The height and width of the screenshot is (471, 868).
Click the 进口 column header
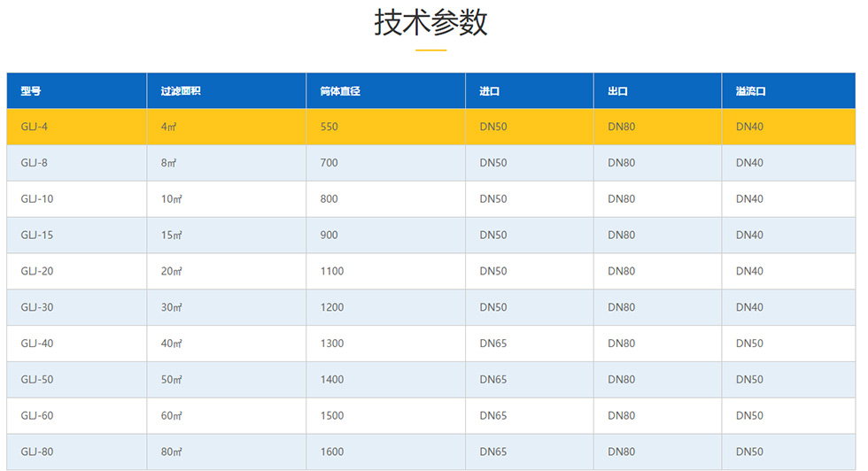(490, 91)
